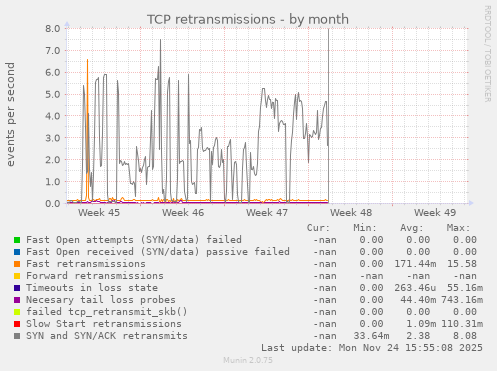Screen dimensions: 497x371
Task: Click the 'Week 45' axis label
Action: pos(99,213)
